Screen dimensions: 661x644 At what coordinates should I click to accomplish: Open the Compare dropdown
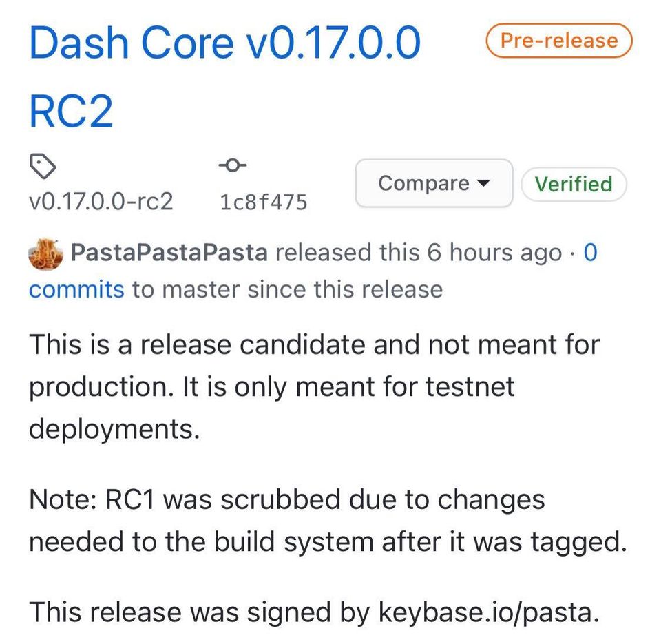pyautogui.click(x=433, y=183)
